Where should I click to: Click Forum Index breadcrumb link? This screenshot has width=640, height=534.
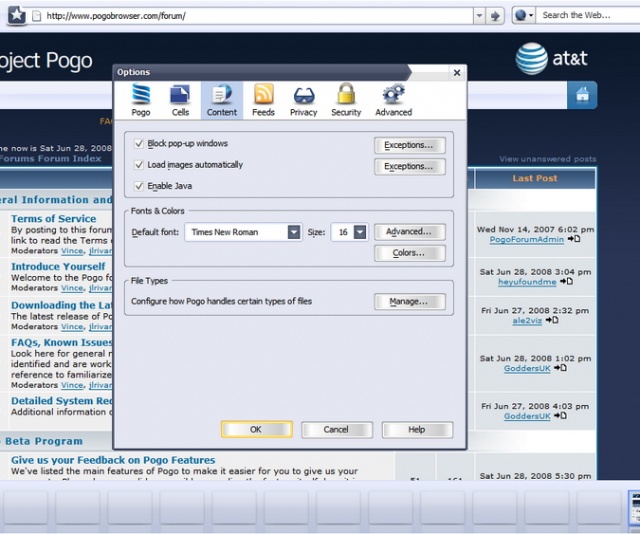pyautogui.click(x=51, y=158)
